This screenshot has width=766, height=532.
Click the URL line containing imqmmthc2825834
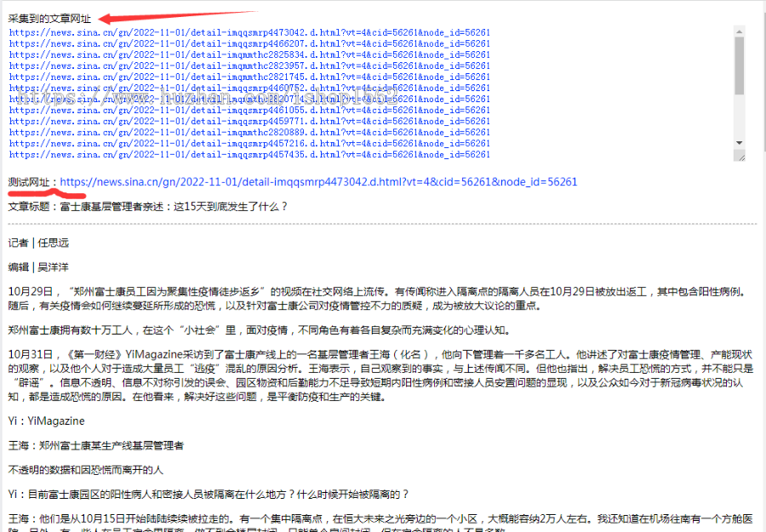[249, 54]
